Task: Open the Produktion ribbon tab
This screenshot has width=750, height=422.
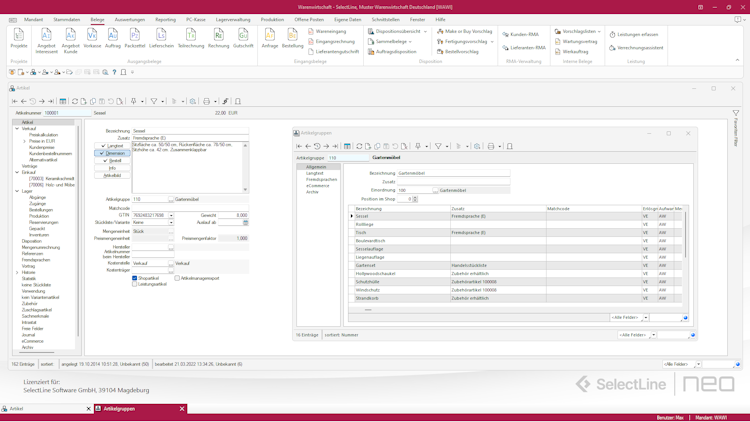Action: click(x=272, y=20)
